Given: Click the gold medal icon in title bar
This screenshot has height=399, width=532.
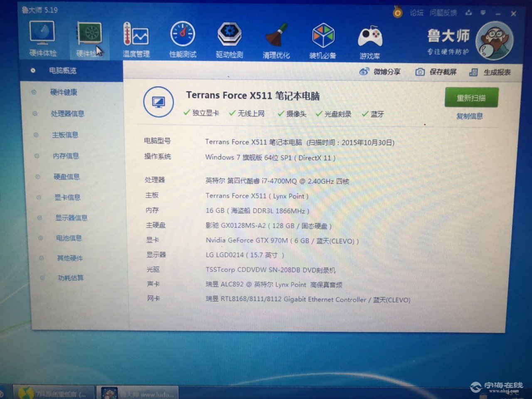Looking at the screenshot, I should pyautogui.click(x=398, y=12).
